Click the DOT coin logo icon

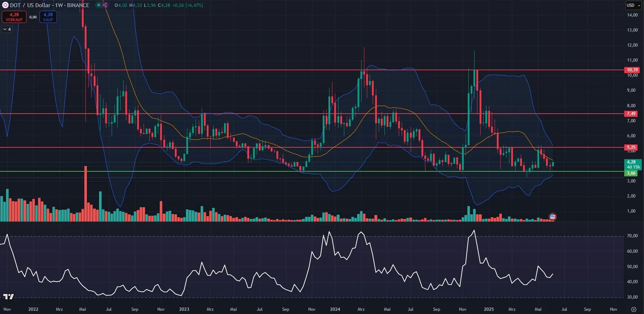coord(5,5)
